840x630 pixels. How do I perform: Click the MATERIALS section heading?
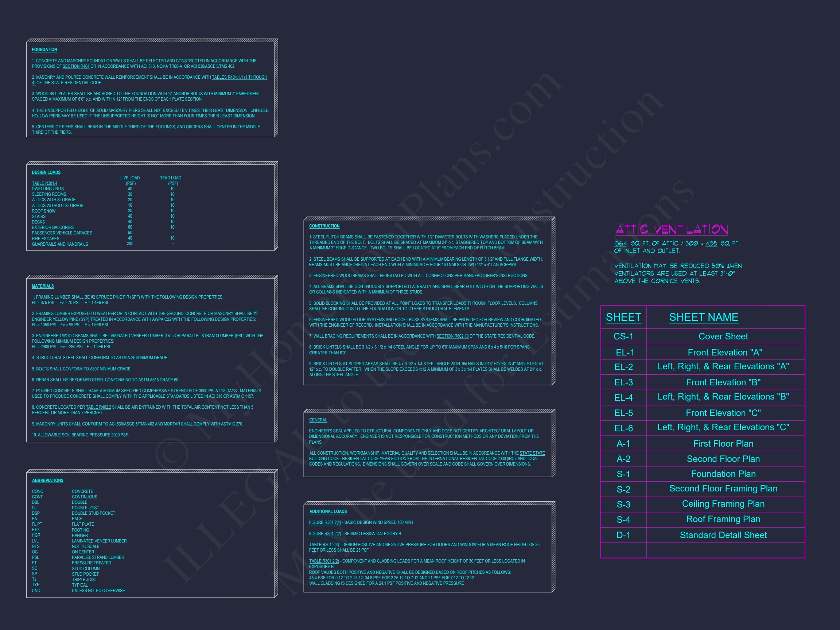coord(43,286)
